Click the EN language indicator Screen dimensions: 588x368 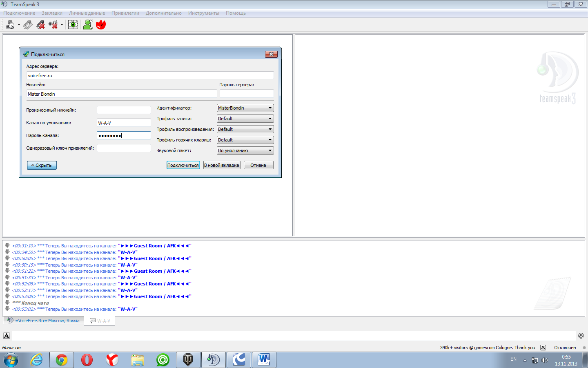click(513, 359)
